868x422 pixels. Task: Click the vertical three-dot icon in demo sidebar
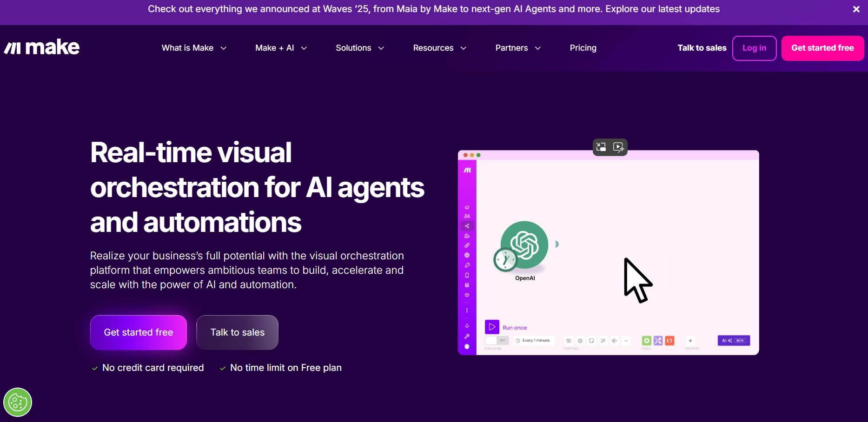click(x=467, y=310)
